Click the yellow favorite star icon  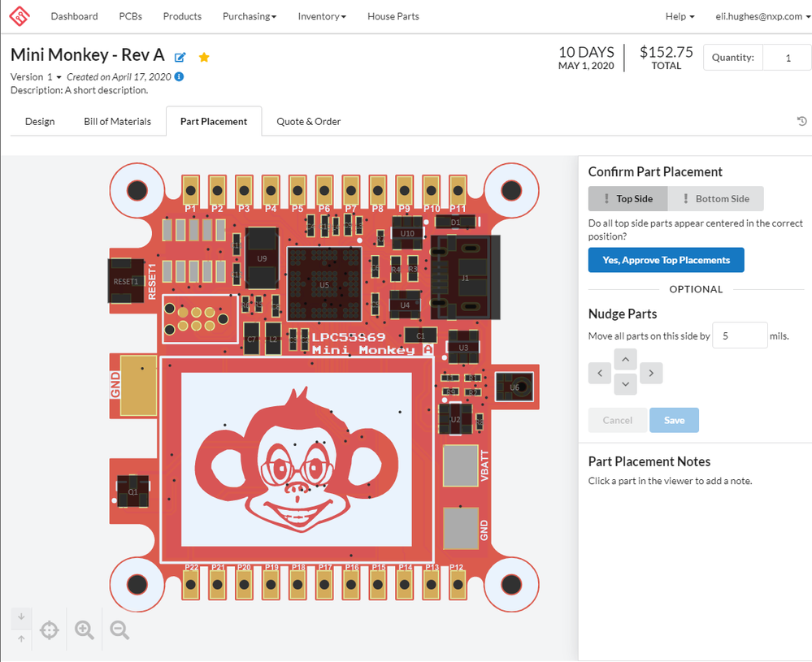click(204, 57)
